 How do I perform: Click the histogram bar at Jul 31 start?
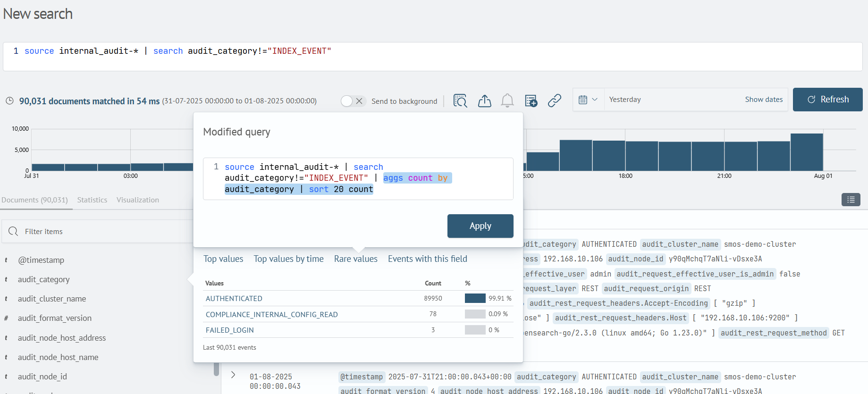(x=48, y=167)
